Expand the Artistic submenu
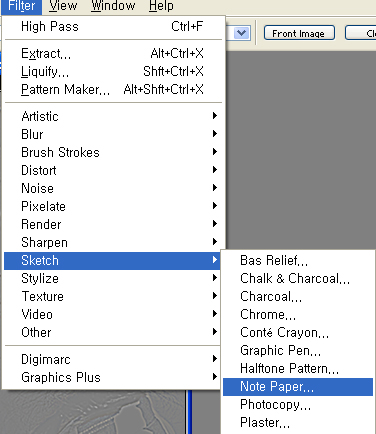This screenshot has height=434, width=376. click(x=112, y=116)
